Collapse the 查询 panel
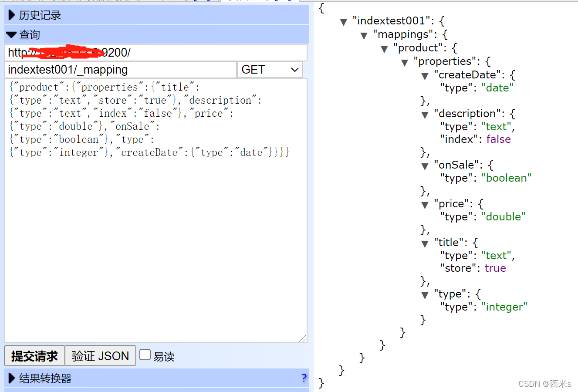Screen dimensions: 578x392 coord(12,34)
